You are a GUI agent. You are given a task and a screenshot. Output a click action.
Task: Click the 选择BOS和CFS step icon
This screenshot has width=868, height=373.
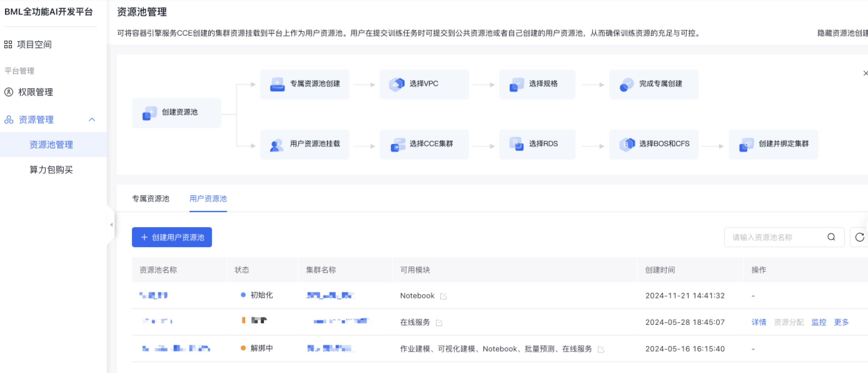(x=627, y=145)
